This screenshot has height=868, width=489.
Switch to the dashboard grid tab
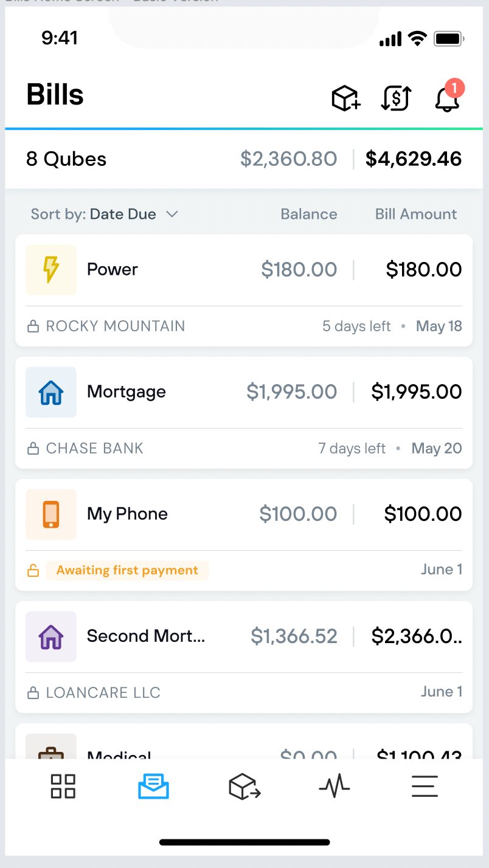(63, 786)
